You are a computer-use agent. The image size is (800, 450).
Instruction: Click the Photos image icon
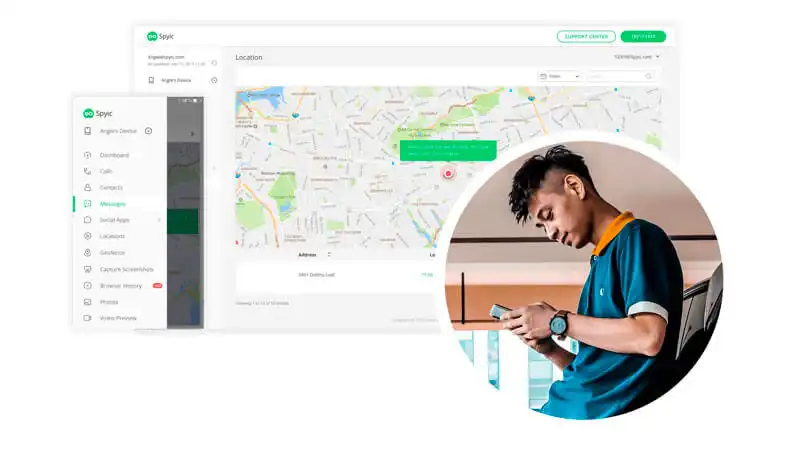click(88, 302)
